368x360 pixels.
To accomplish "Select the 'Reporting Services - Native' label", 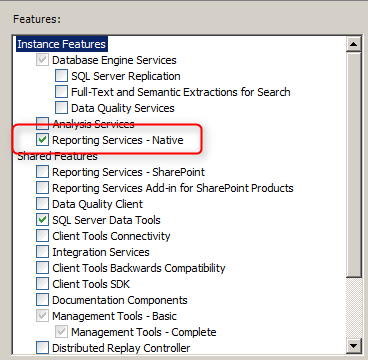I will click(x=118, y=140).
